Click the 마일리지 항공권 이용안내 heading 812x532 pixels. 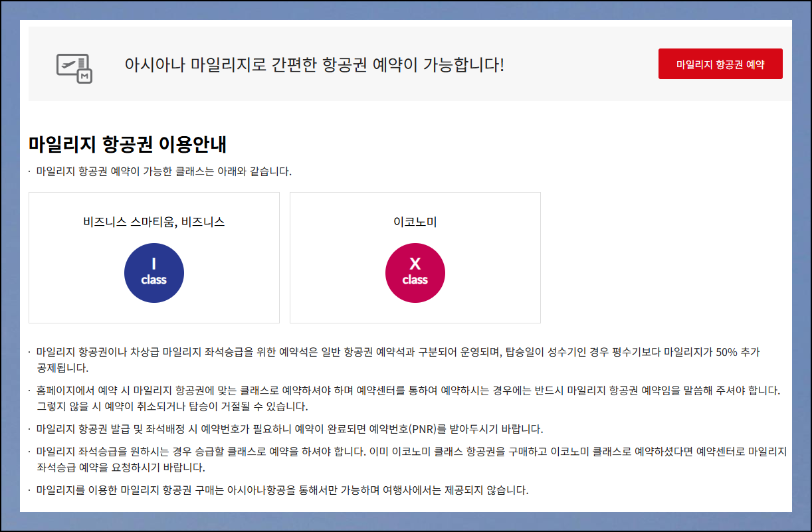click(128, 144)
